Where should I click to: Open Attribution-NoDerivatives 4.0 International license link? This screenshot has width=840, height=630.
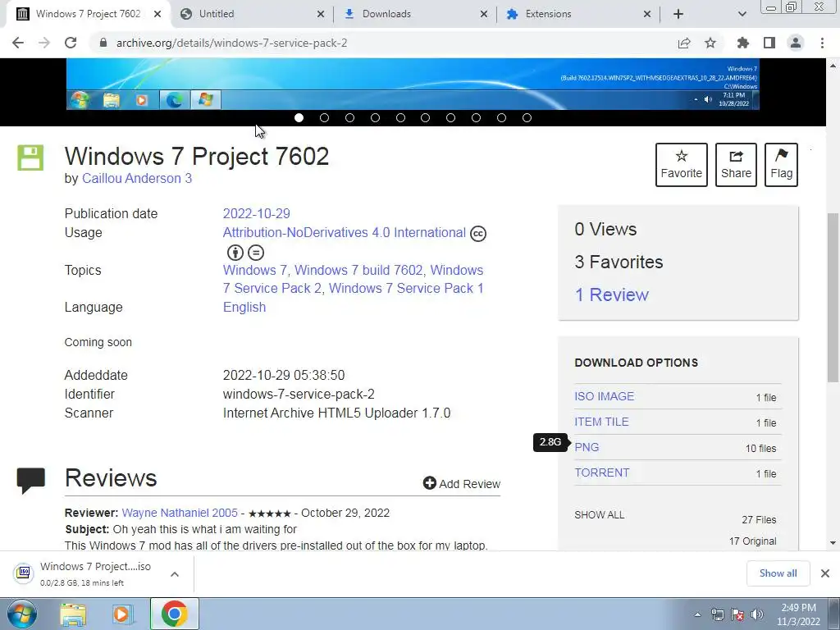[344, 232]
